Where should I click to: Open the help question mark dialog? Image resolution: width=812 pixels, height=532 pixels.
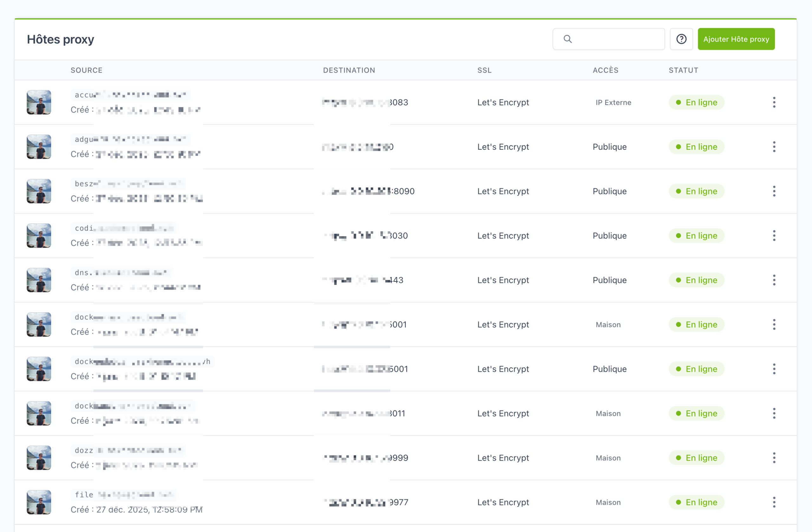pyautogui.click(x=681, y=39)
